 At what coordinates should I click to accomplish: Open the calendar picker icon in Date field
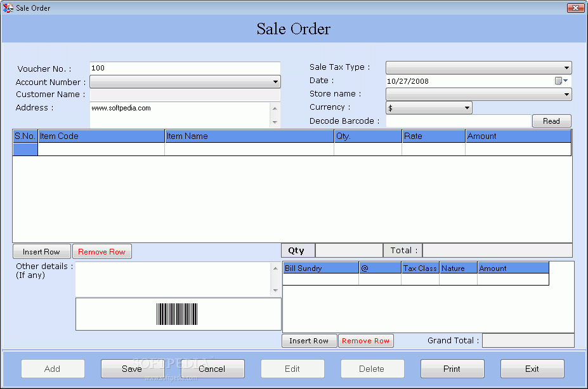click(x=561, y=81)
